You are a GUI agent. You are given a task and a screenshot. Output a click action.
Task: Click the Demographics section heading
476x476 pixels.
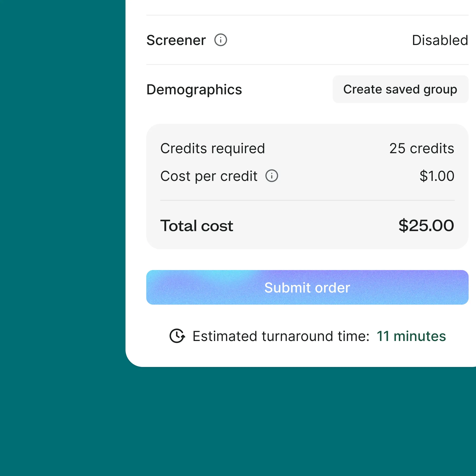point(194,89)
